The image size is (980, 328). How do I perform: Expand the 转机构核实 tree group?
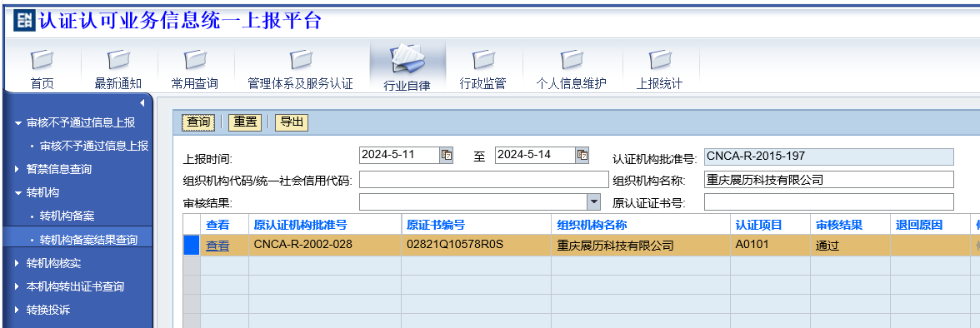pos(17,264)
